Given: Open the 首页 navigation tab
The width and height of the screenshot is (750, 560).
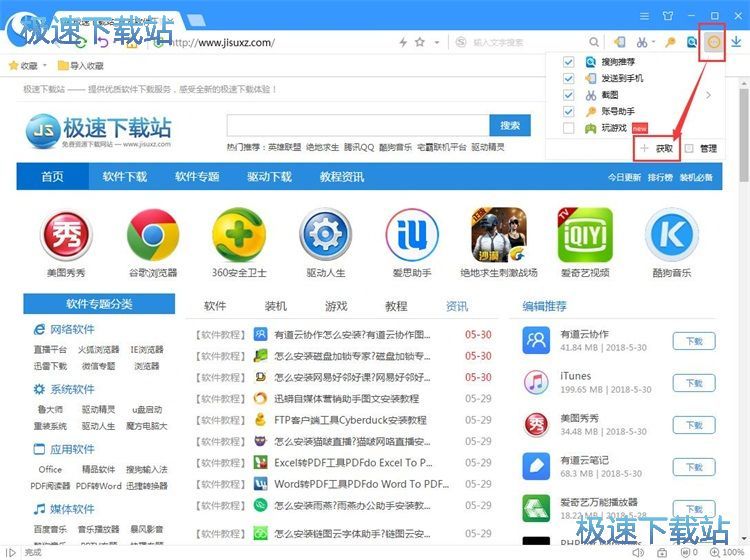Looking at the screenshot, I should point(53,176).
